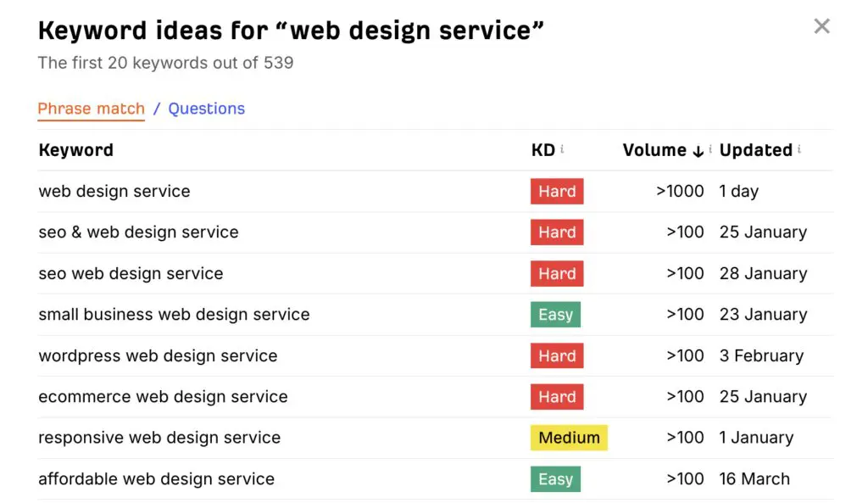Screen dimensions: 868x503
Task: Close the keyword ideas dialog
Action: click(x=821, y=26)
